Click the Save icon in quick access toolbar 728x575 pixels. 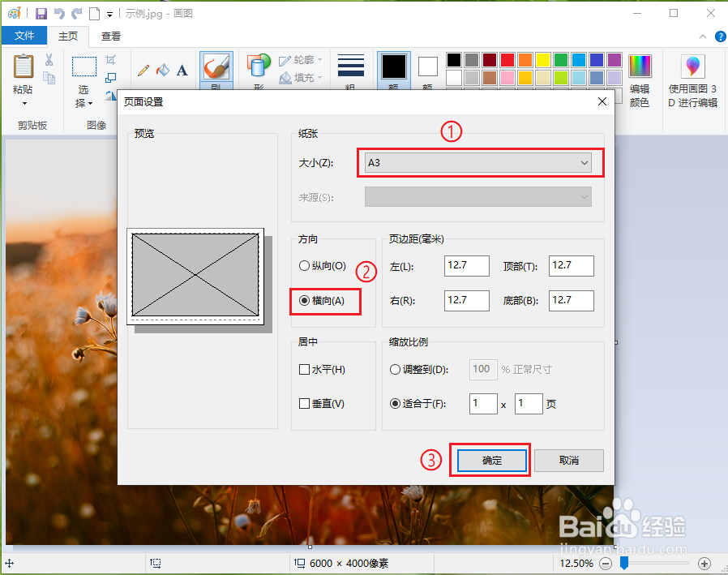(x=41, y=13)
